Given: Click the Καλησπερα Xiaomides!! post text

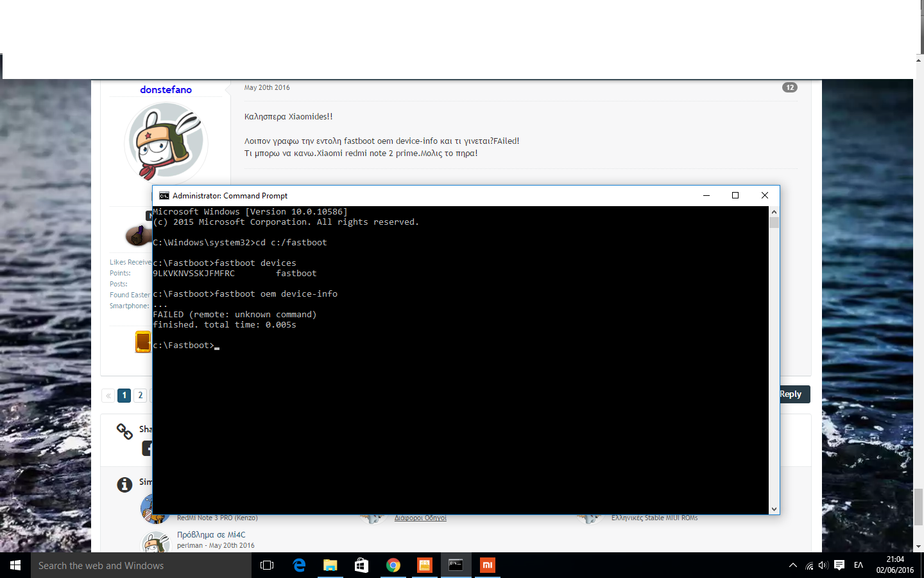Looking at the screenshot, I should coord(288,116).
